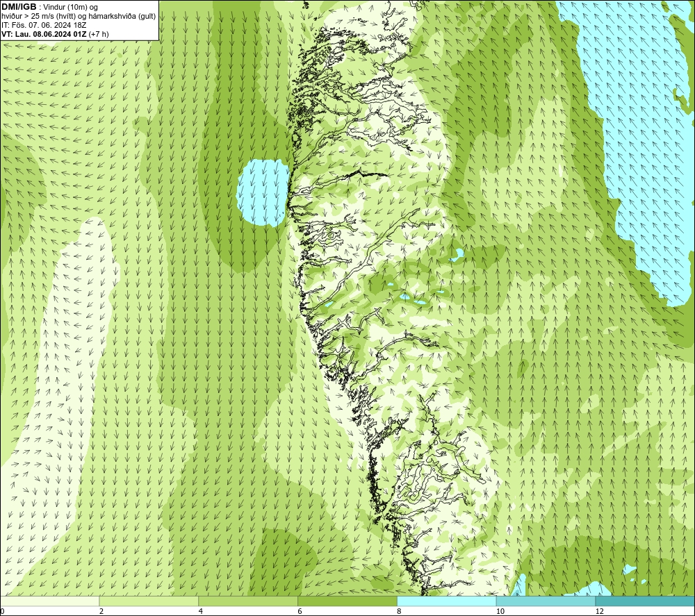The image size is (695, 616).
Task: Click the 'IT: Fös. 07. 06. 2024 18Z' line
Action: click(x=44, y=25)
